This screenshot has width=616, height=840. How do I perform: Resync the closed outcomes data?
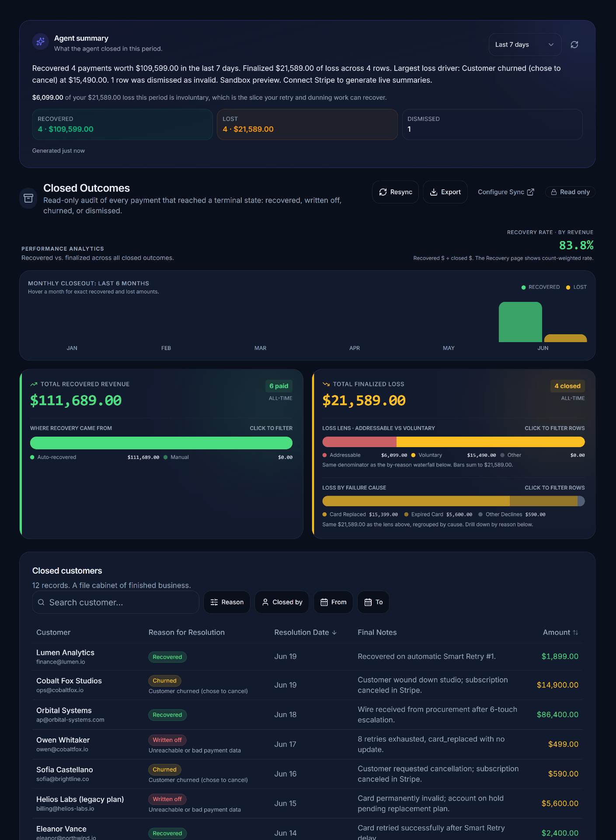coord(395,192)
